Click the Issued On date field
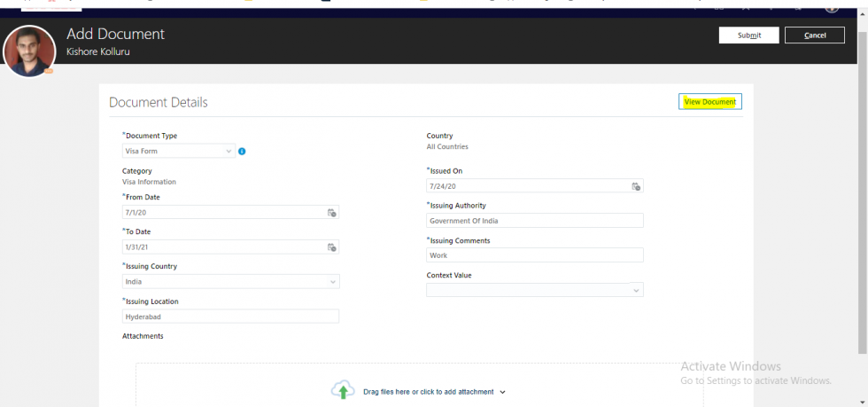Viewport: 868px width, 407px height. (x=535, y=186)
